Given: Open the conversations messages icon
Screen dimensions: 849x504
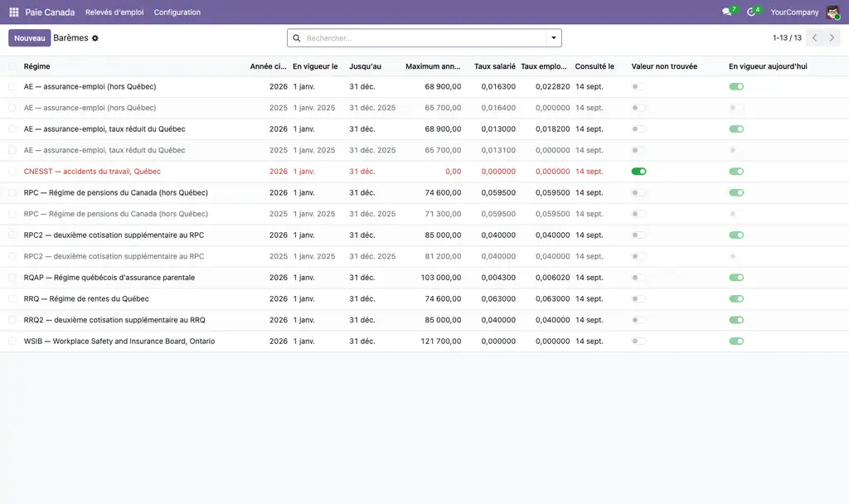Looking at the screenshot, I should (x=726, y=12).
